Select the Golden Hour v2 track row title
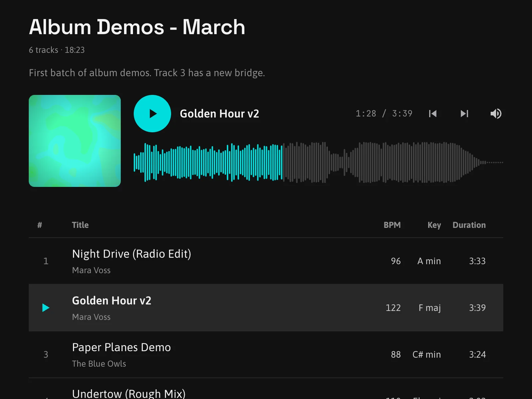Image resolution: width=532 pixels, height=399 pixels. click(112, 301)
